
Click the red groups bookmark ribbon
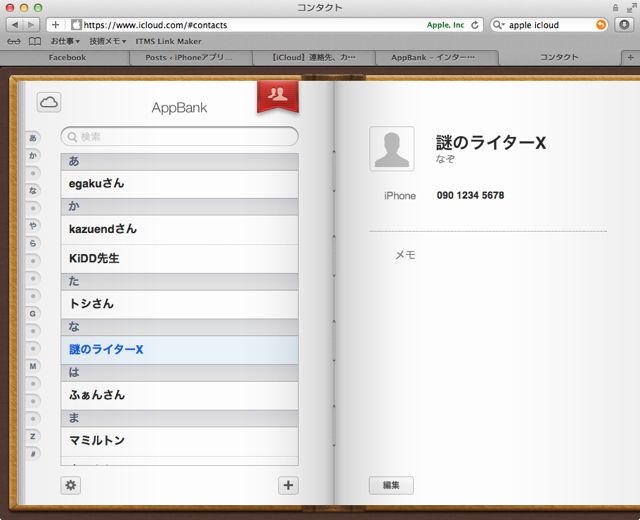coord(278,96)
